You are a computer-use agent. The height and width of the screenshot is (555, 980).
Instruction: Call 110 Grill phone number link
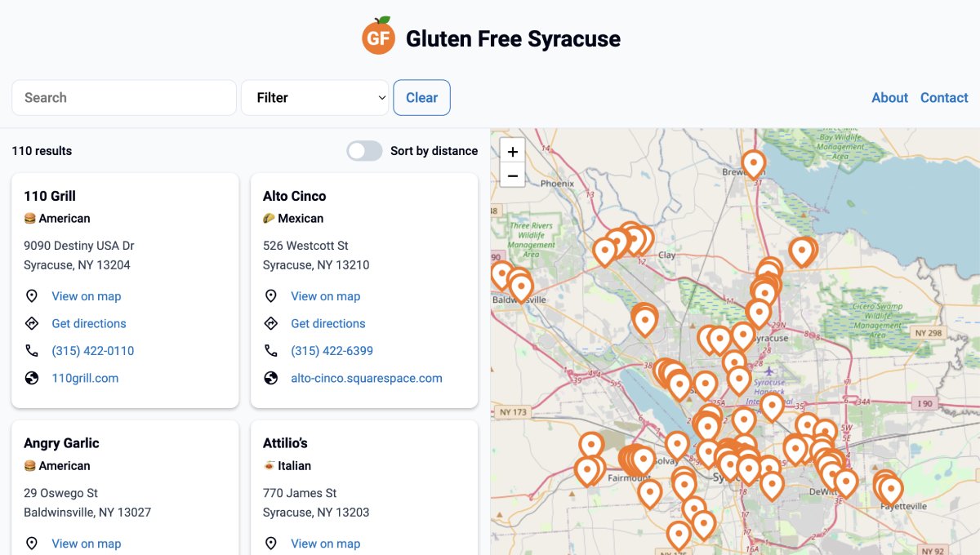coord(92,351)
